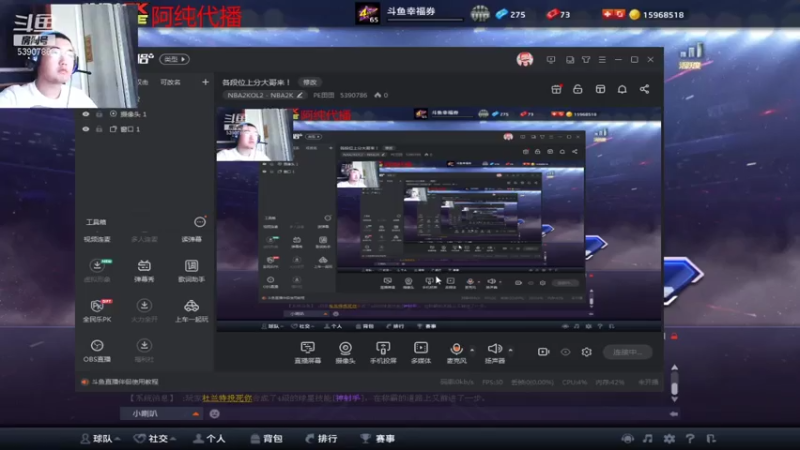Click 修改 to edit stream title
This screenshot has width=800, height=450.
click(310, 82)
